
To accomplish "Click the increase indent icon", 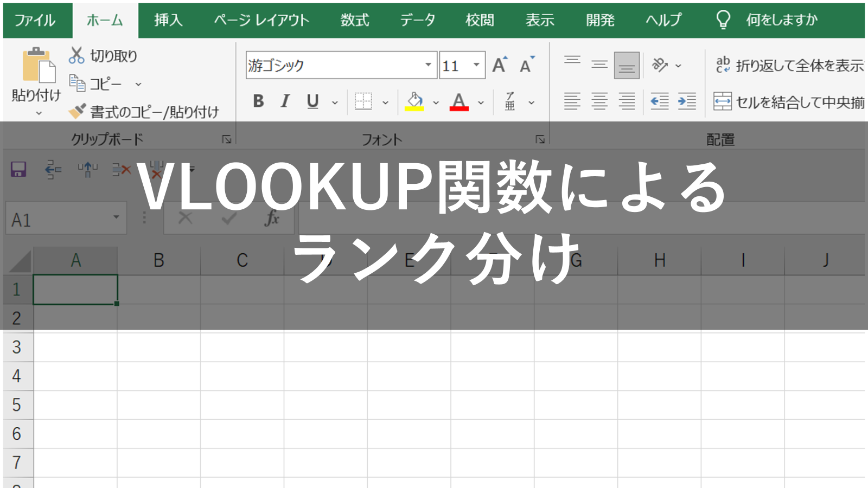I will (x=687, y=101).
